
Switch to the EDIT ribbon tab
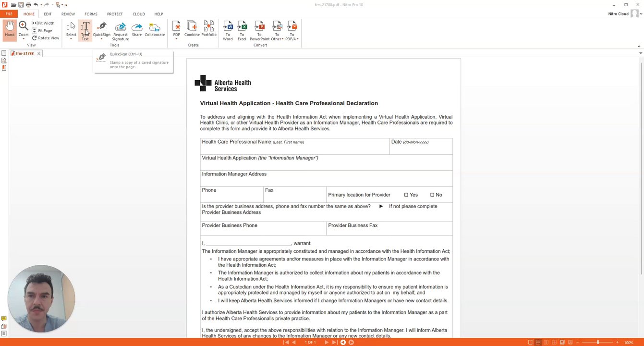click(48, 14)
